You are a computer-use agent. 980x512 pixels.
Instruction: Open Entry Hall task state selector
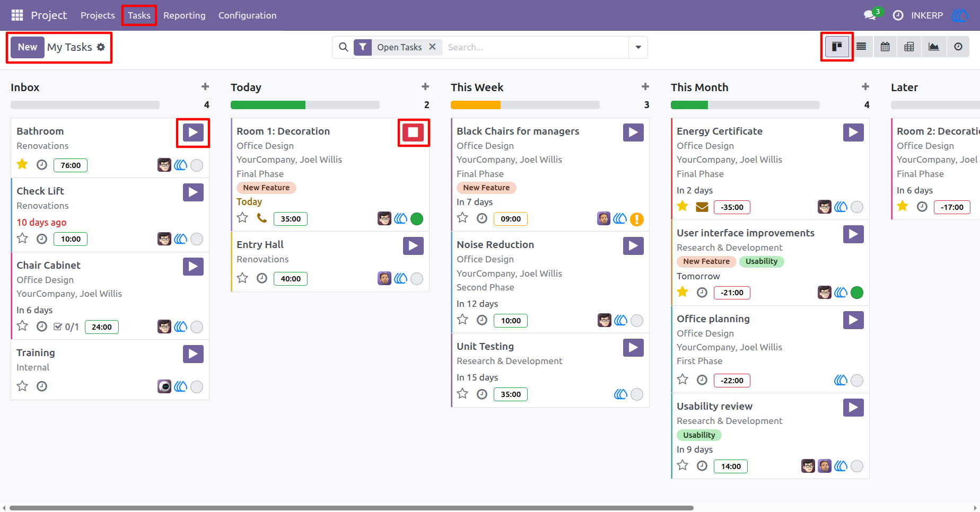pos(417,279)
